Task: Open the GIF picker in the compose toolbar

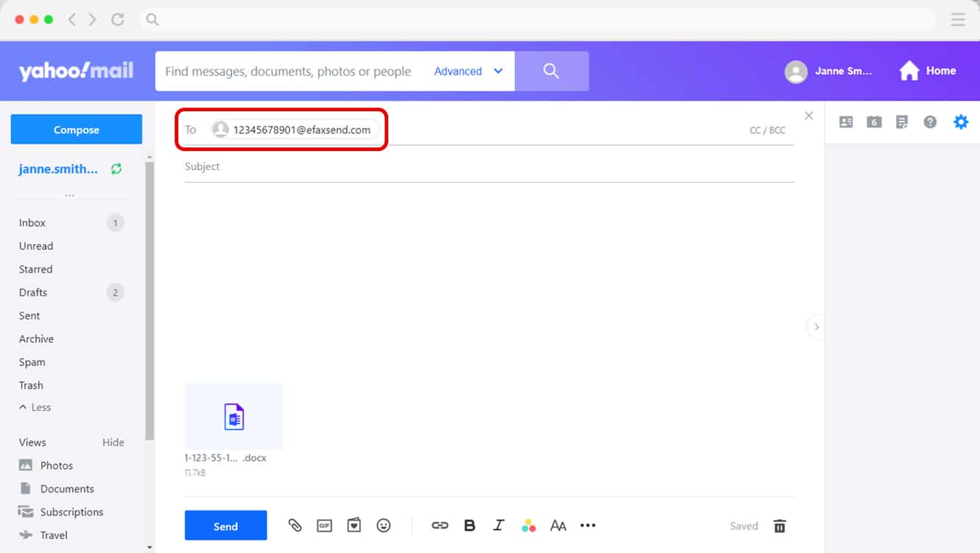Action: (x=324, y=525)
